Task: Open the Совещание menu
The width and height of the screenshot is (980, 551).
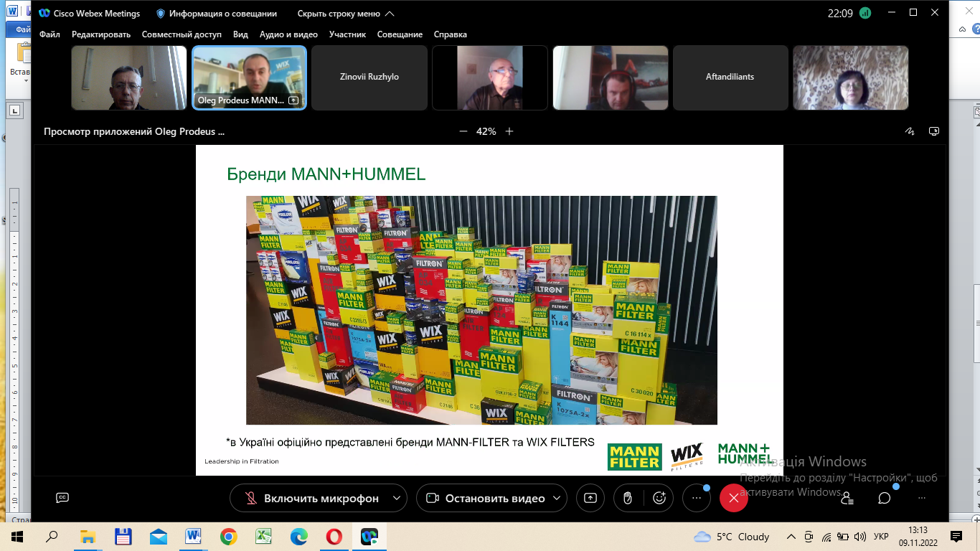Action: point(400,34)
